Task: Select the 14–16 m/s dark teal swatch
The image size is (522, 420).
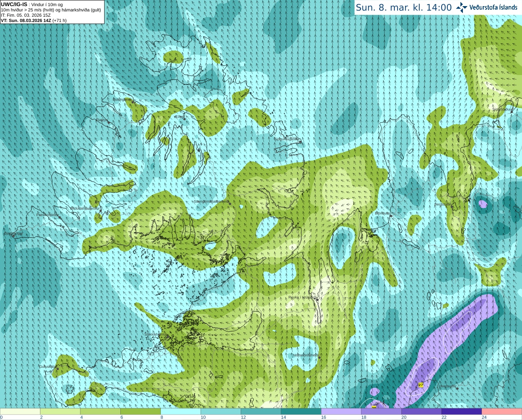Action: click(x=301, y=411)
